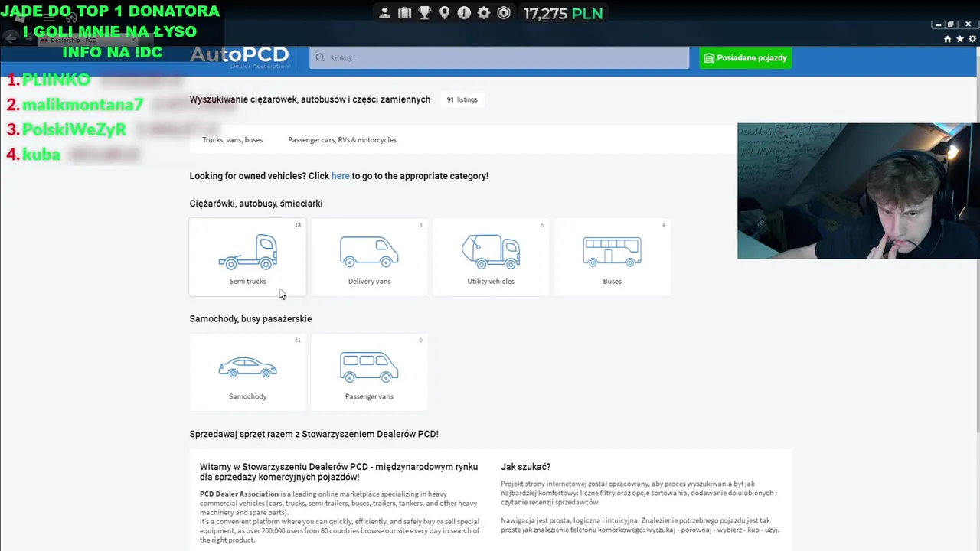Click the Delivery vans van icon
Viewport: 980px width, 551px height.
click(369, 252)
